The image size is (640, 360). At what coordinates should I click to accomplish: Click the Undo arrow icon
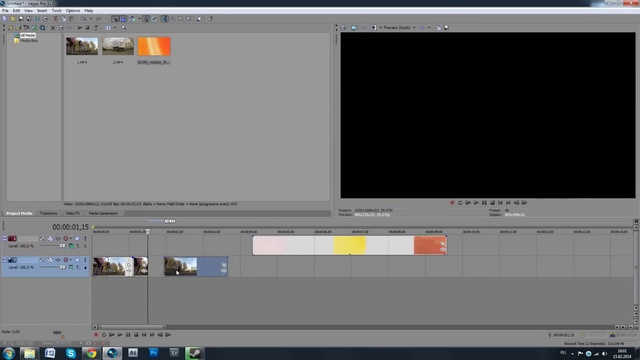[84, 19]
